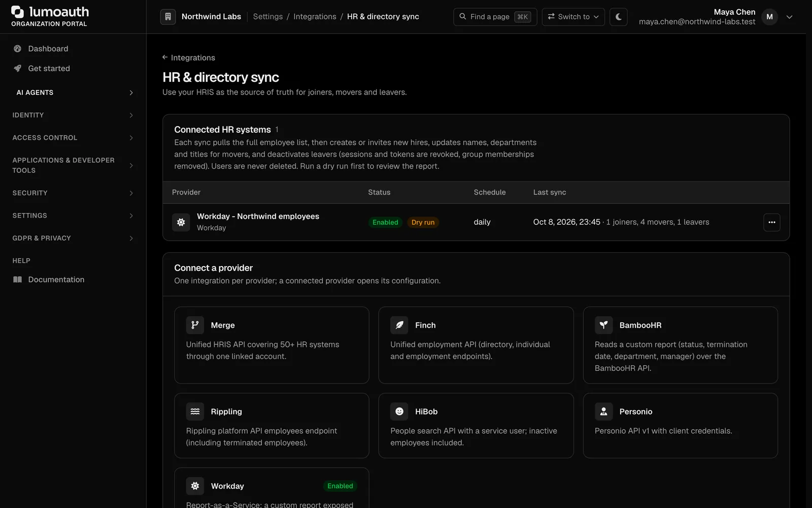812x508 pixels.
Task: Click the Last sync column header
Action: 550,193
